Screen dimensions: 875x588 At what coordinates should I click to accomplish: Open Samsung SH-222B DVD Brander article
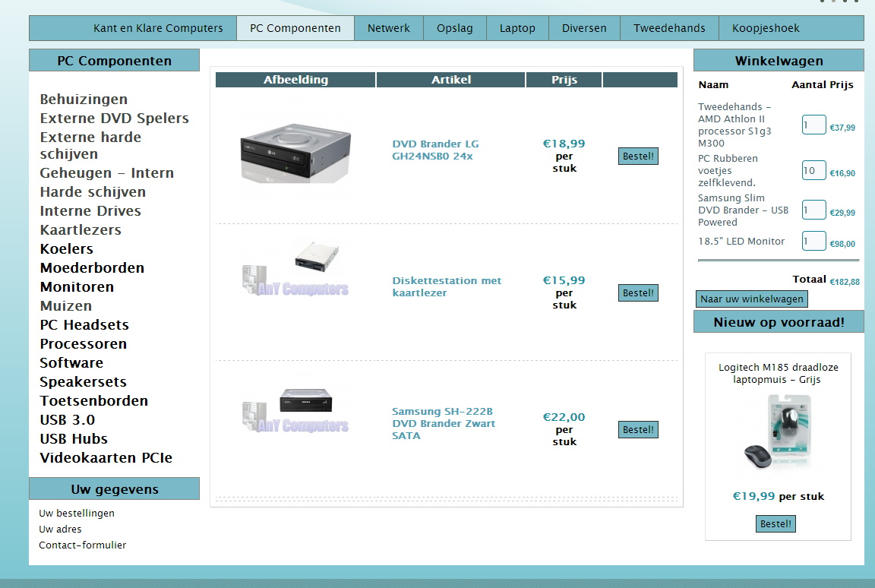click(444, 423)
